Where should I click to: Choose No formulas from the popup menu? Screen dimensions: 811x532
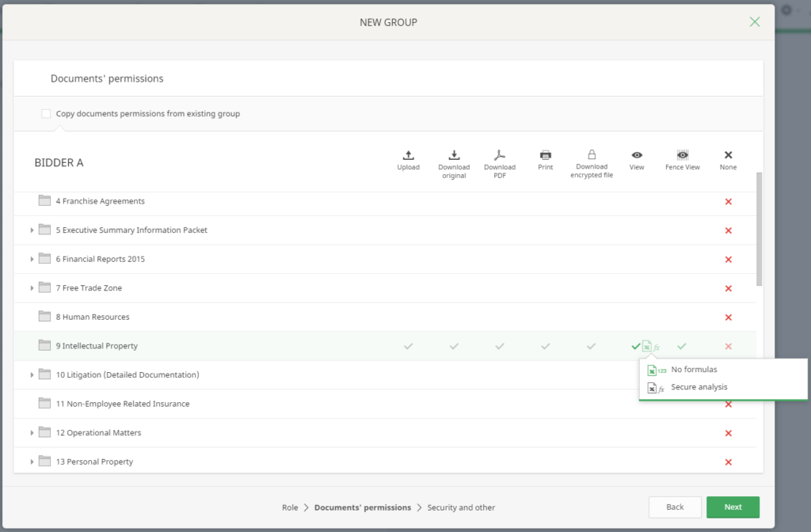(694, 370)
